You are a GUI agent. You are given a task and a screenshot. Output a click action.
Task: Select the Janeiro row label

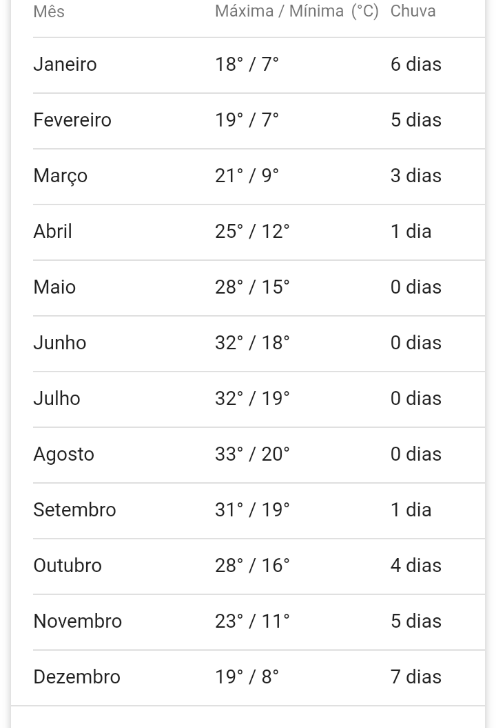65,64
